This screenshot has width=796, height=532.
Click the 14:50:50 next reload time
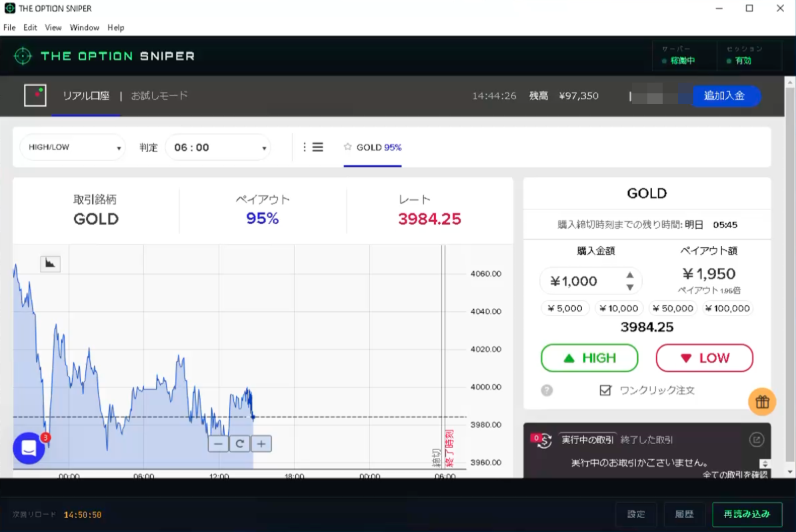83,515
